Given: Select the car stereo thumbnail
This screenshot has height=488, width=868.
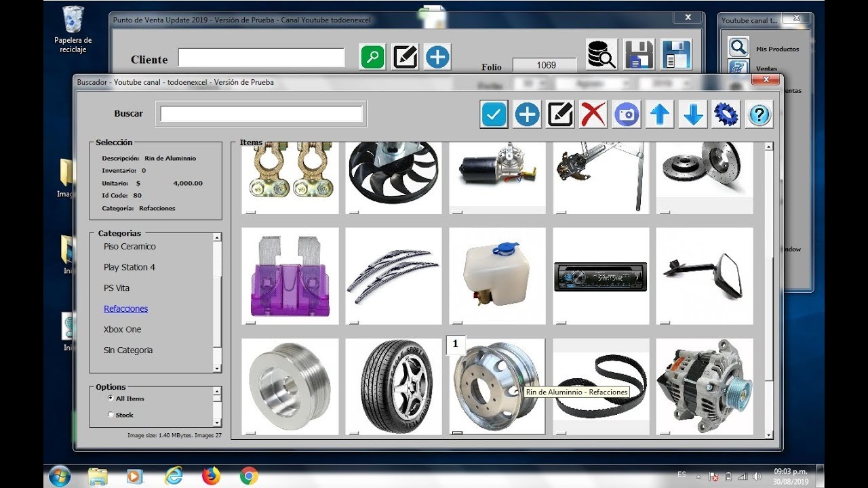Looking at the screenshot, I should click(x=601, y=276).
